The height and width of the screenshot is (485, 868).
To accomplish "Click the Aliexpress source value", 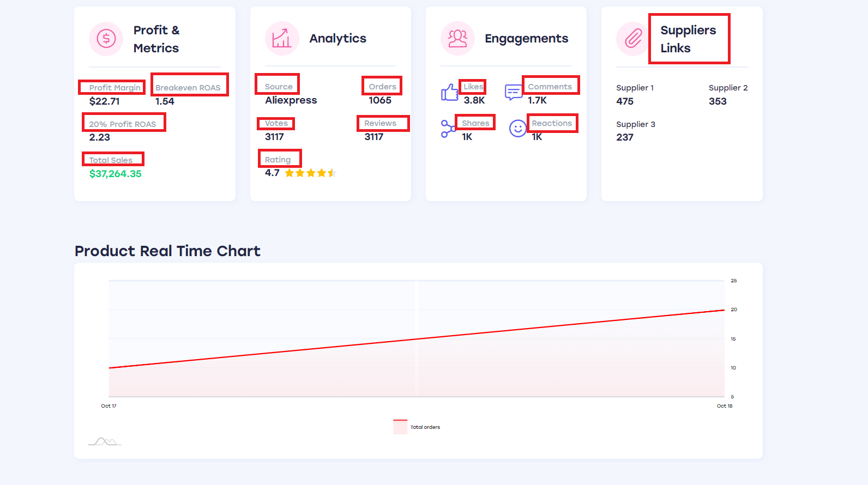I will pos(291,100).
